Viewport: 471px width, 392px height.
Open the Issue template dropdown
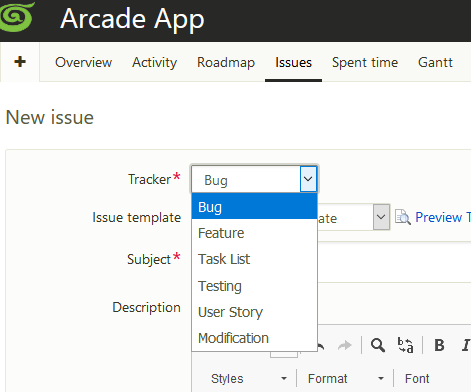point(381,217)
